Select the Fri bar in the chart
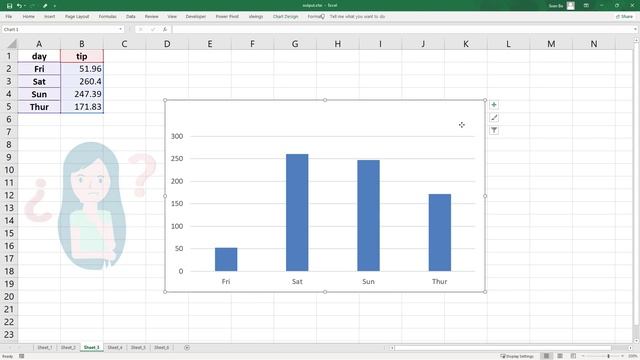 [x=226, y=259]
